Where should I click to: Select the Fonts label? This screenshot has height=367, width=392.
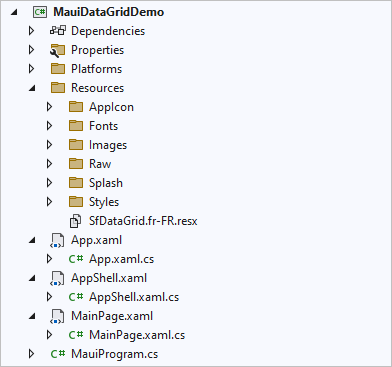(103, 126)
